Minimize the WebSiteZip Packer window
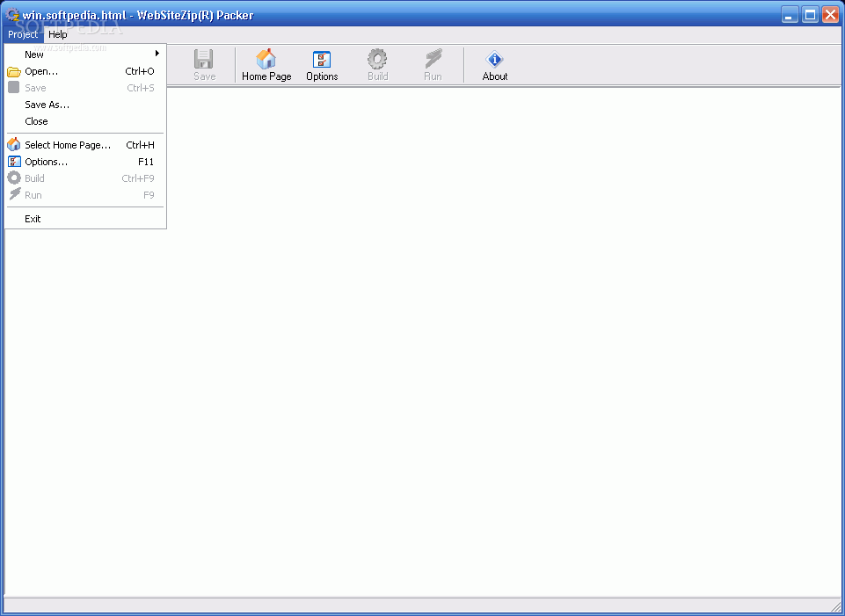 [790, 15]
